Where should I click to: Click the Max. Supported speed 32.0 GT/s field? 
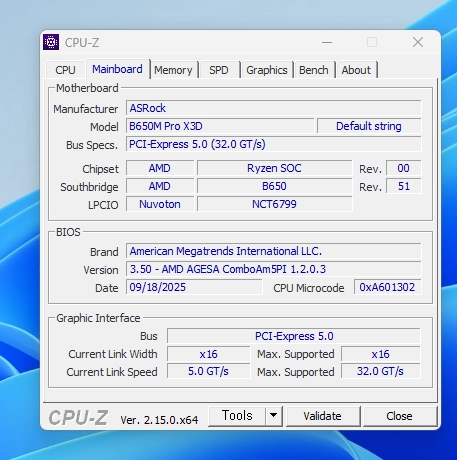[x=381, y=372]
